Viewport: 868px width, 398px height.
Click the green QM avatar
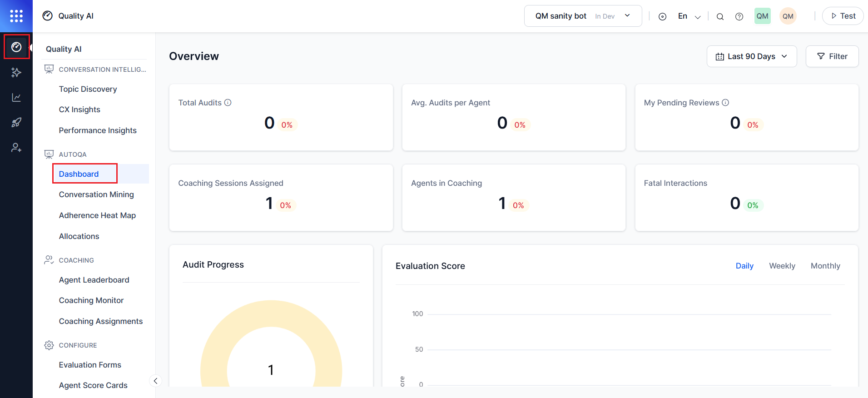click(x=762, y=16)
